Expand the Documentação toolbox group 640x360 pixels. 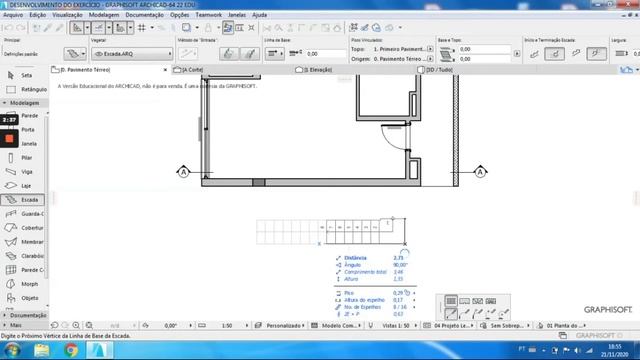tap(25, 316)
